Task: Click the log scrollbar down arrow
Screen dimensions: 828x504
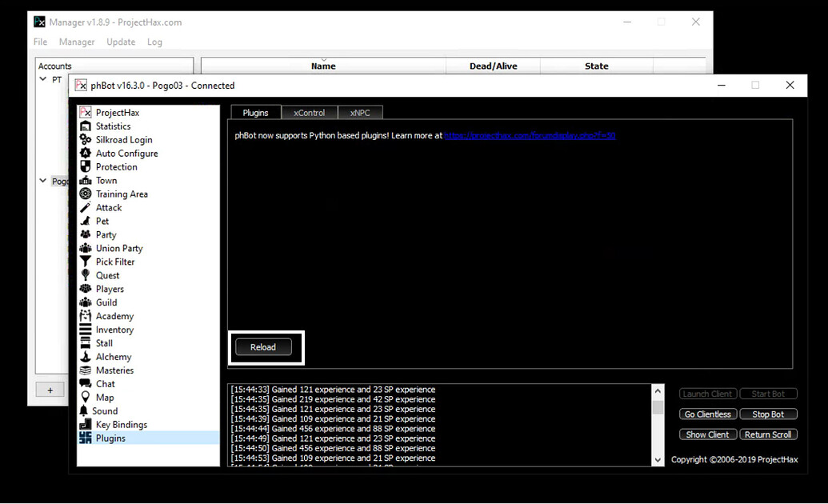Action: pos(658,459)
